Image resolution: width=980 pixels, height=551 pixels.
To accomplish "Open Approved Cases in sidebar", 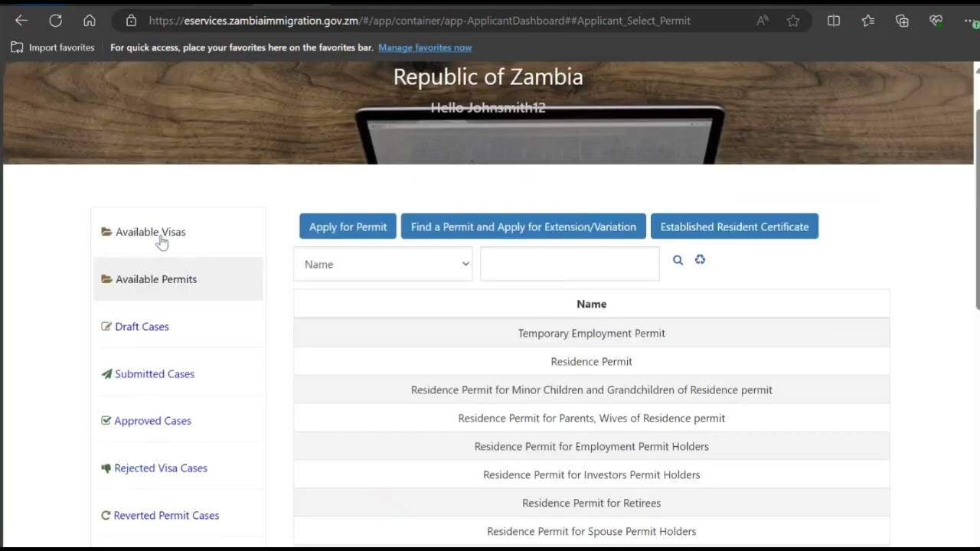I will pyautogui.click(x=152, y=421).
